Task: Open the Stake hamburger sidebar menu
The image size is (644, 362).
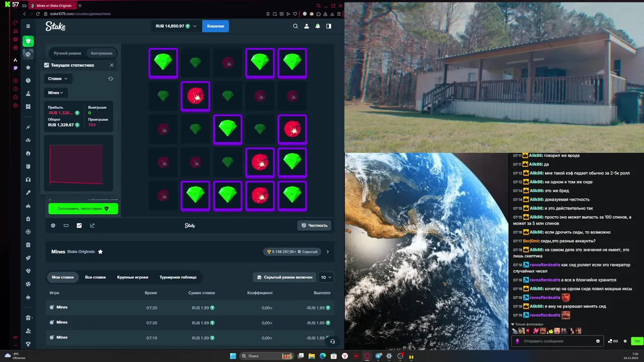Action: tap(28, 26)
